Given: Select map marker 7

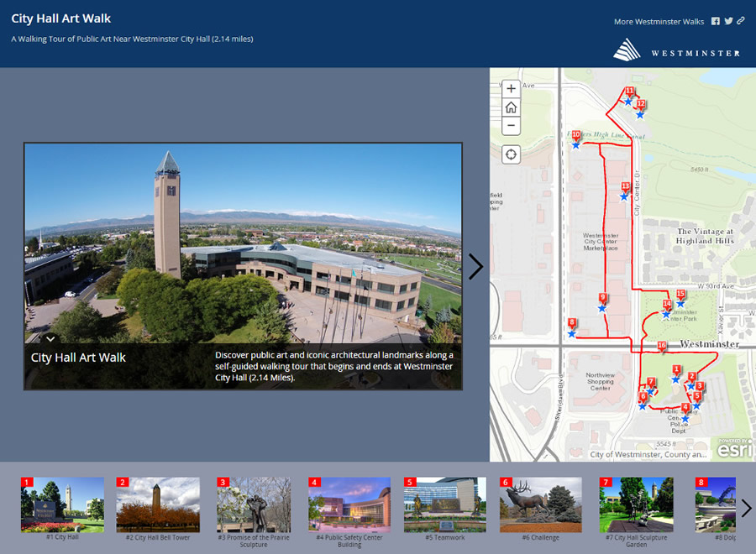Looking at the screenshot, I should pyautogui.click(x=651, y=382).
